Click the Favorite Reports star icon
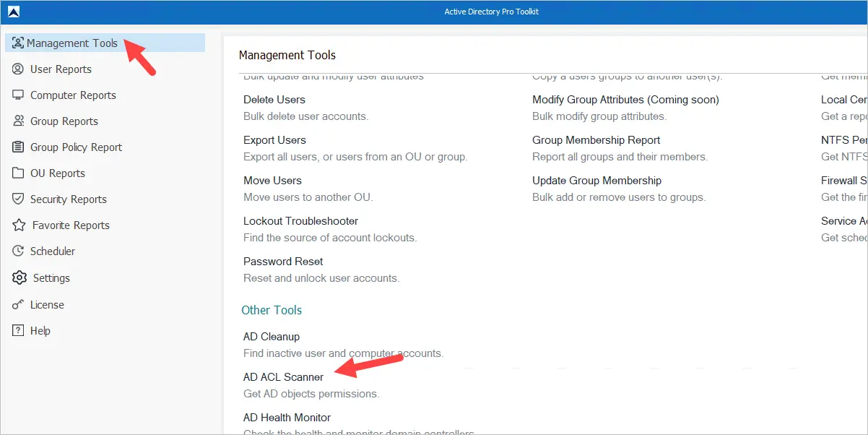Viewport: 868px width, 435px height. tap(19, 225)
